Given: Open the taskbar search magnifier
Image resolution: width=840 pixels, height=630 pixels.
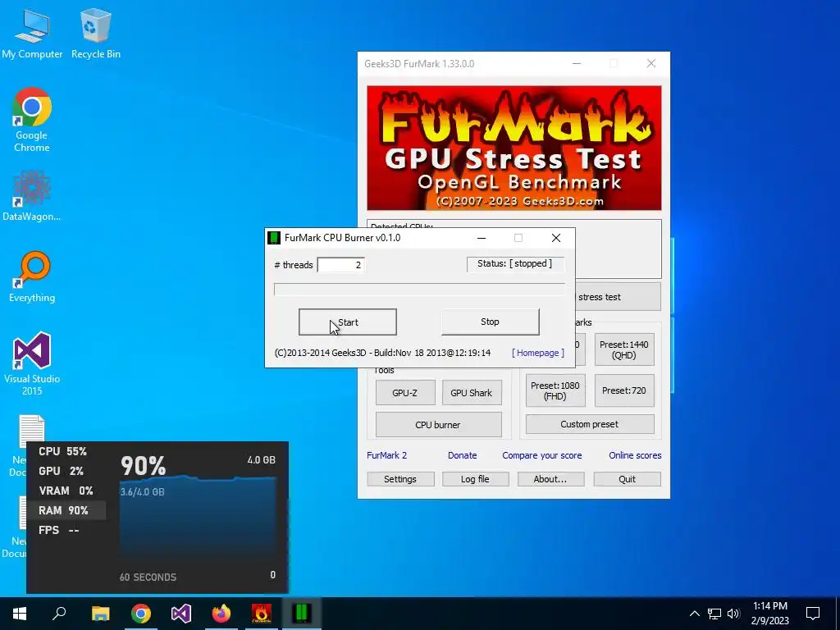Looking at the screenshot, I should point(59,614).
